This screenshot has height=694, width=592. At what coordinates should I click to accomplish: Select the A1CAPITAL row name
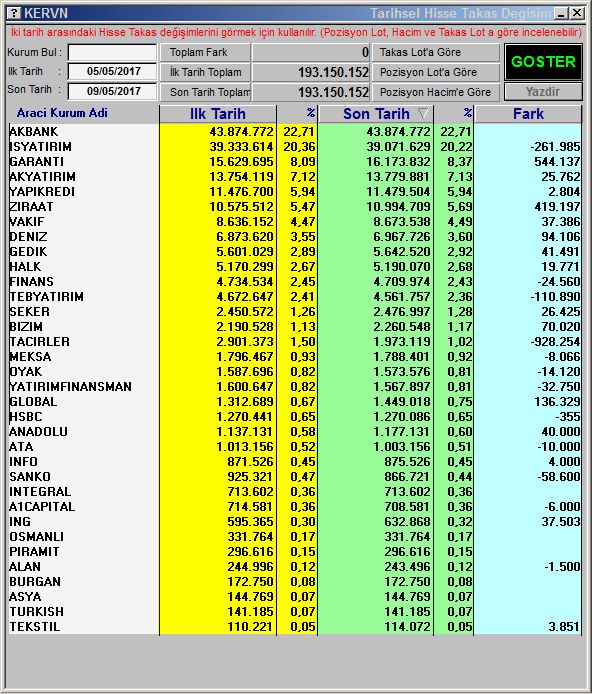click(x=42, y=507)
